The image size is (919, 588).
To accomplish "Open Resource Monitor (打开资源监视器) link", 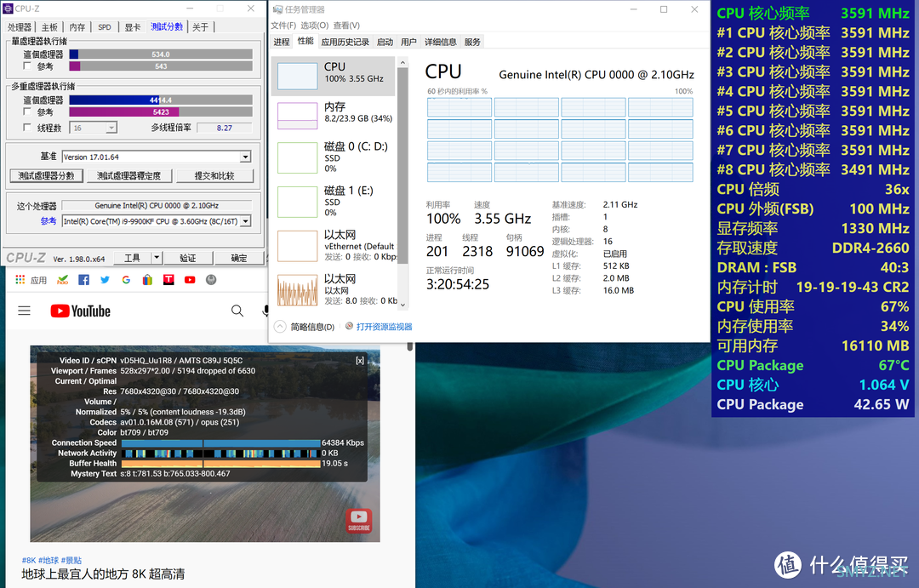I will (x=384, y=327).
